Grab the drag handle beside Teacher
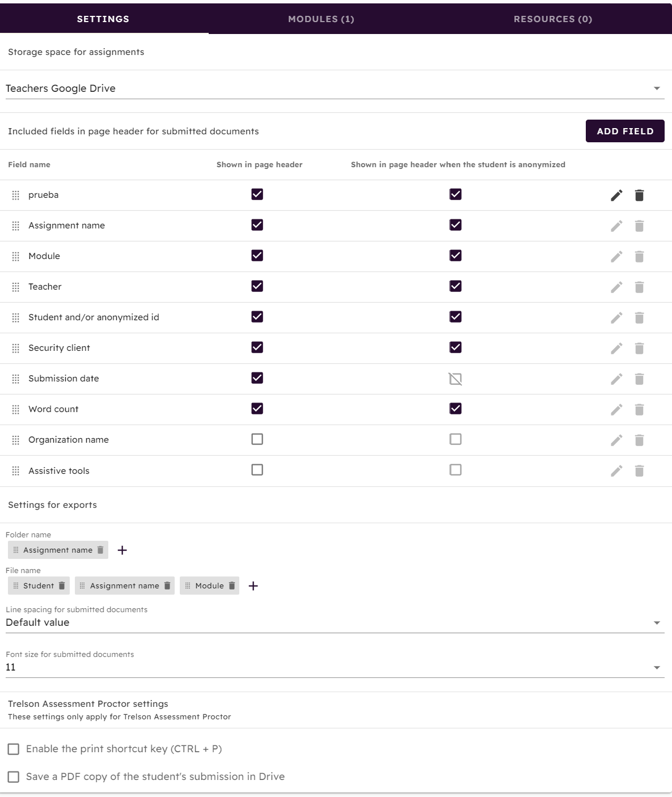 16,287
